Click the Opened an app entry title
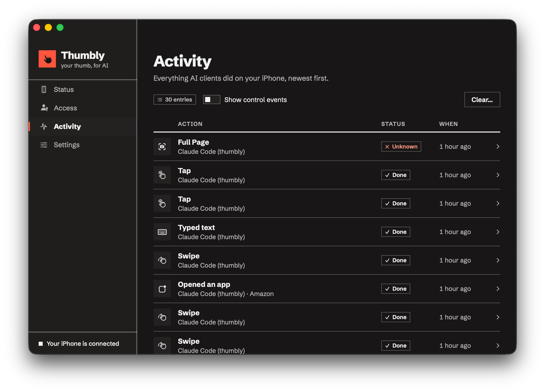Screen dimensions: 545x392 [204, 284]
